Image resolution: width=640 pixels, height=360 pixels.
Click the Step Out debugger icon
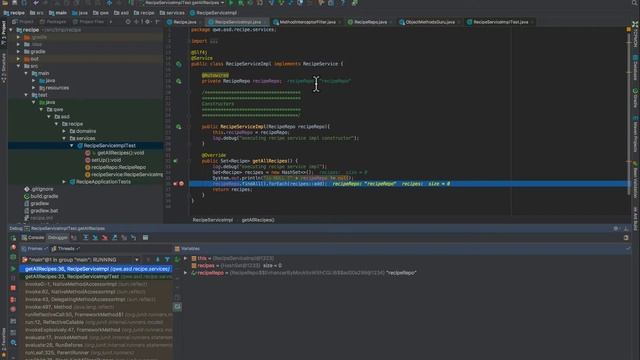(x=115, y=238)
